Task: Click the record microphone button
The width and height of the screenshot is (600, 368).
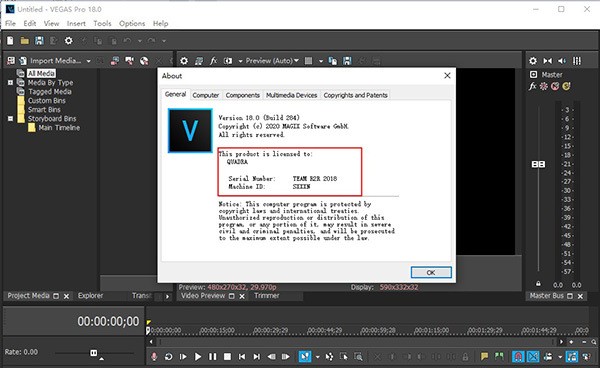Action: coord(154,357)
